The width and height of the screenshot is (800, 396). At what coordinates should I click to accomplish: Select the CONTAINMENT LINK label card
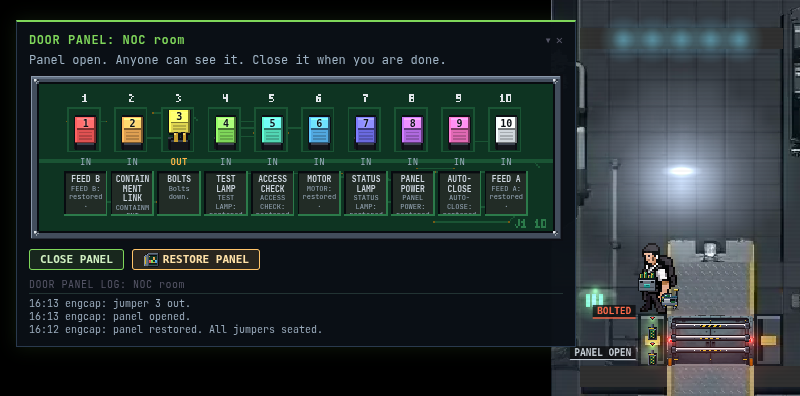click(132, 193)
